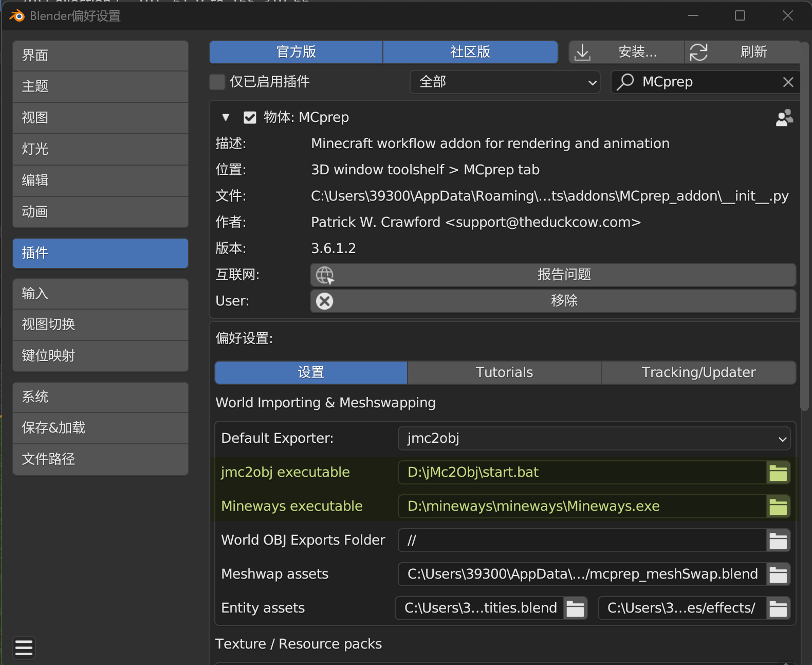Click the folder icon for jmc2obj executable

778,473
